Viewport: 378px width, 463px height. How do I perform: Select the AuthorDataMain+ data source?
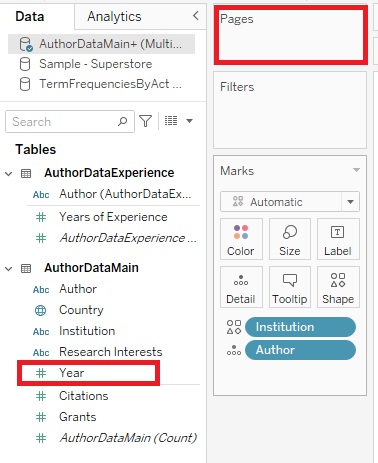101,44
